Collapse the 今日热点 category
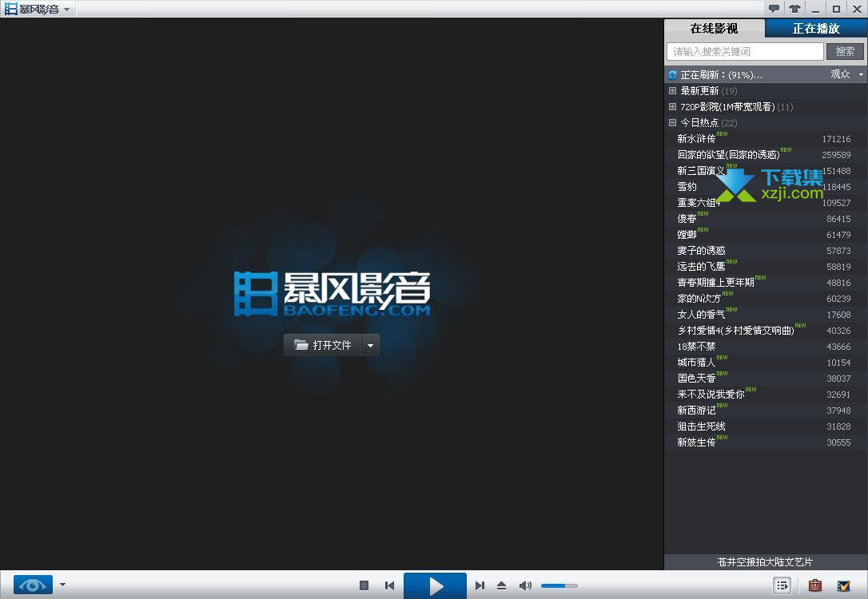This screenshot has height=599, width=868. [673, 123]
